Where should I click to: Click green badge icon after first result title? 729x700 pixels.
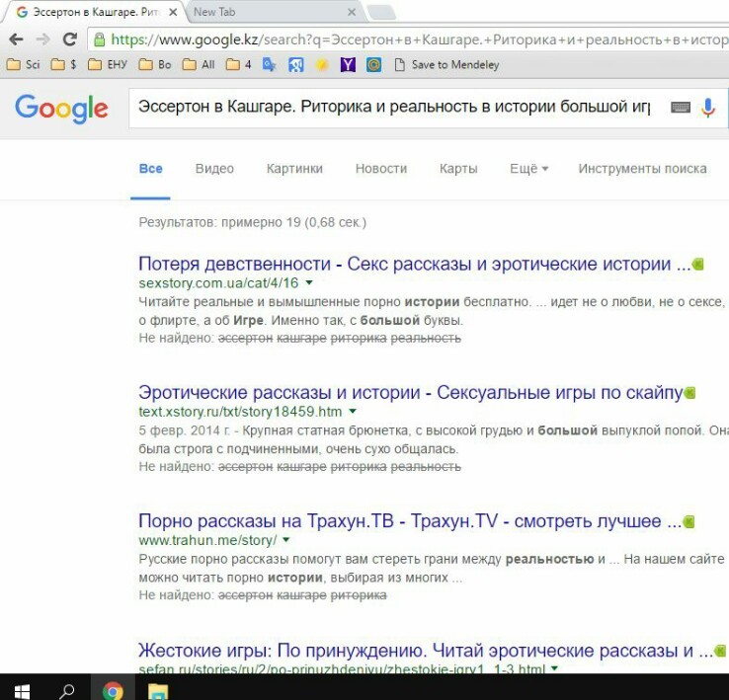click(697, 265)
